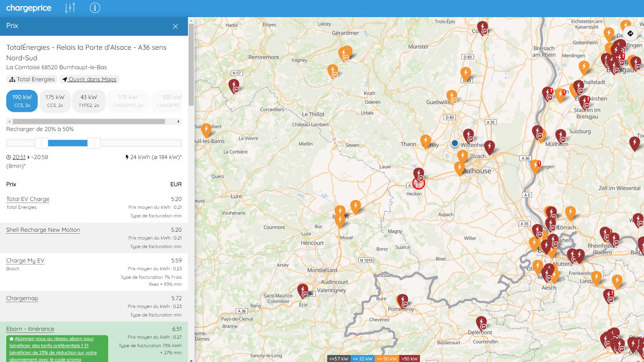
Task: Click the chargeprice logo
Action: click(29, 8)
